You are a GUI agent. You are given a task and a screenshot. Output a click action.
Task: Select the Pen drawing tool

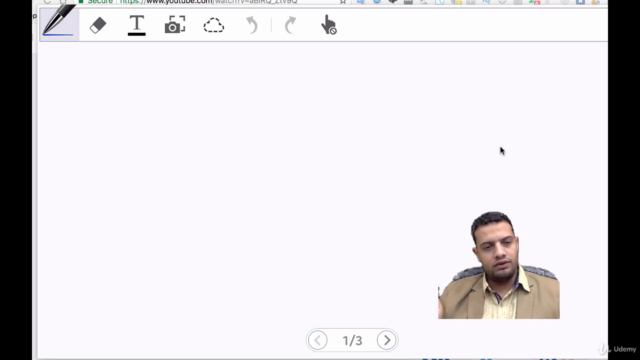pyautogui.click(x=59, y=23)
